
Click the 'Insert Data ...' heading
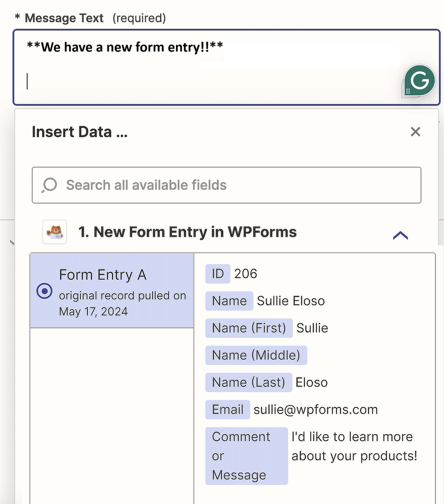[x=80, y=132]
